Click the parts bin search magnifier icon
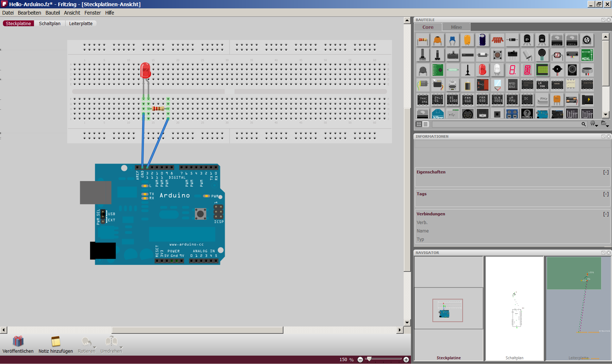Viewport: 612px width, 364px height. pyautogui.click(x=584, y=124)
